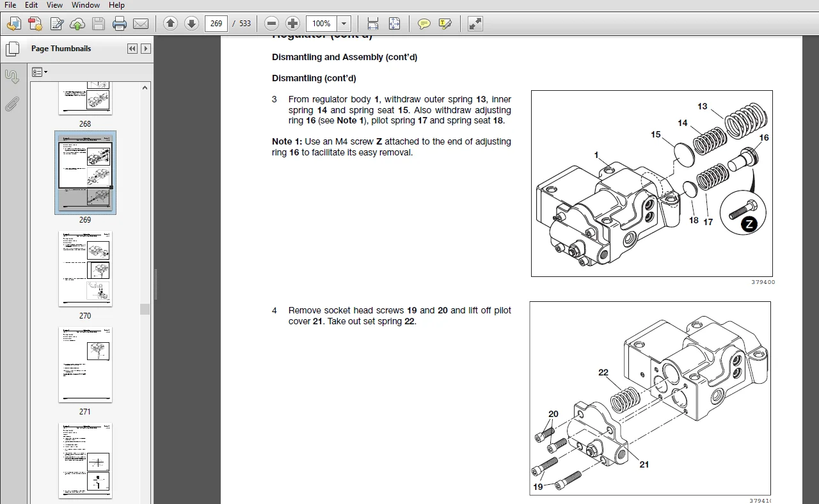Screen dimensions: 819x504
Task: Open the Attachments paperclip panel
Action: (12, 104)
